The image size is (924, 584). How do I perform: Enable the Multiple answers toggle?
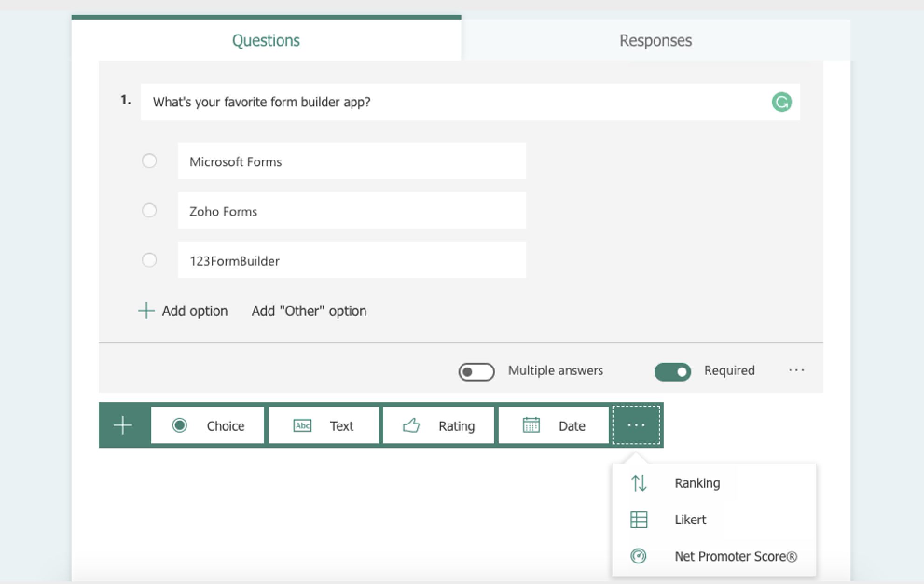click(x=476, y=372)
